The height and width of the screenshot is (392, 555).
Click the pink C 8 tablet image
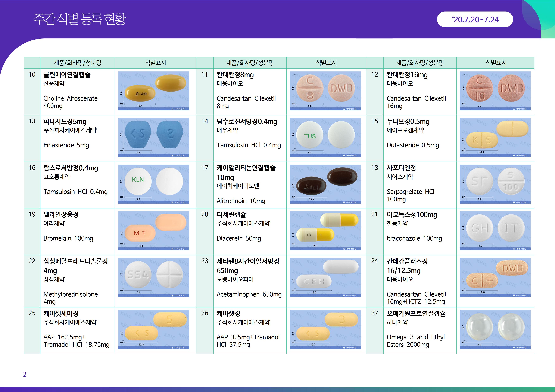click(x=325, y=91)
